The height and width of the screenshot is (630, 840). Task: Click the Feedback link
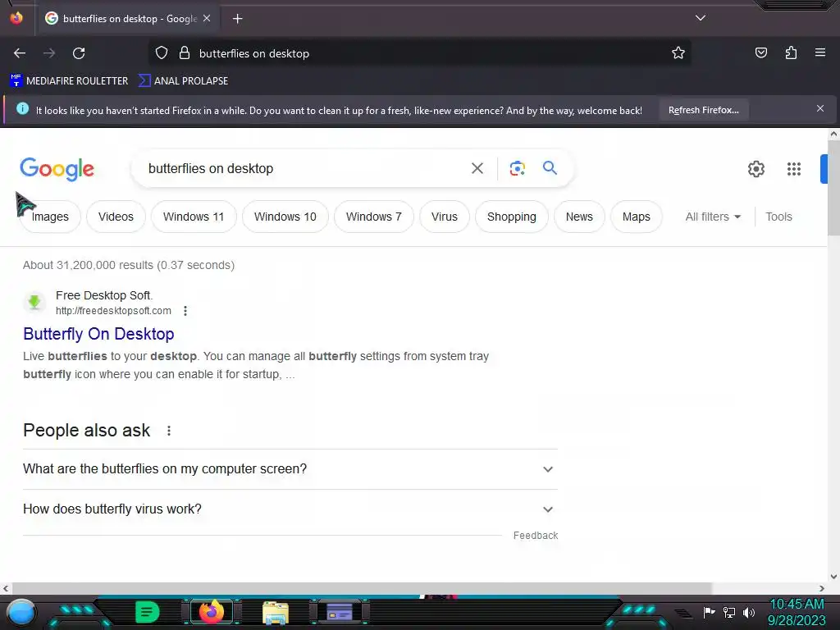pos(535,535)
